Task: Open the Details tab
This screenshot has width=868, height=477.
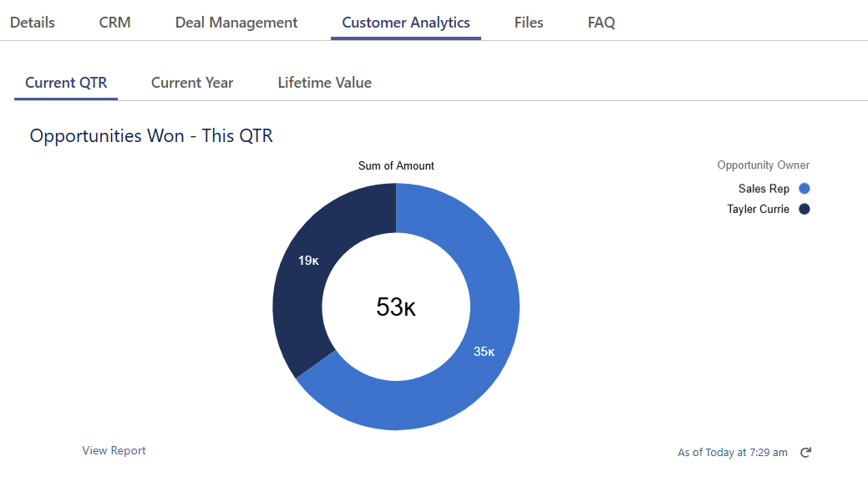Action: pos(33,23)
